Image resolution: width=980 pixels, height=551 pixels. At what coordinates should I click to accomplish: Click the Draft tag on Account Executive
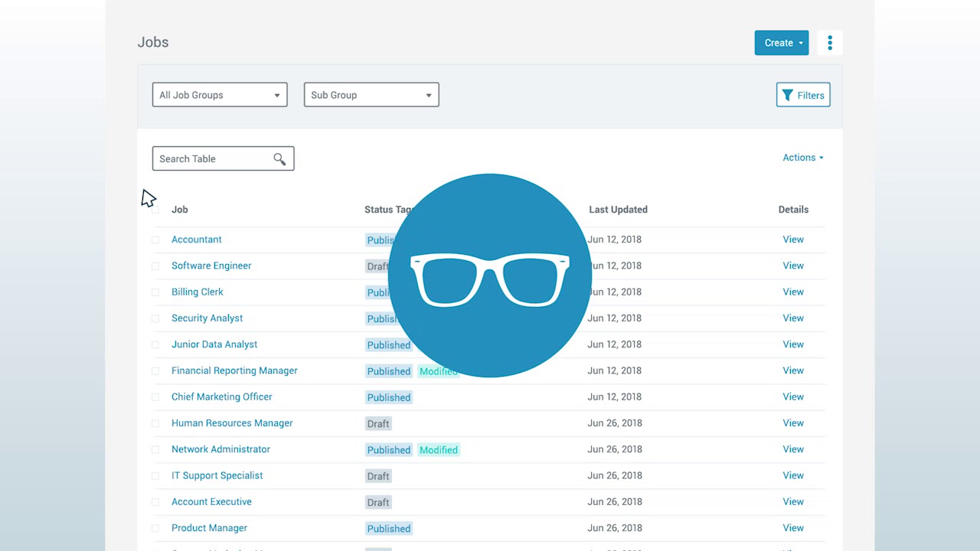tap(378, 503)
